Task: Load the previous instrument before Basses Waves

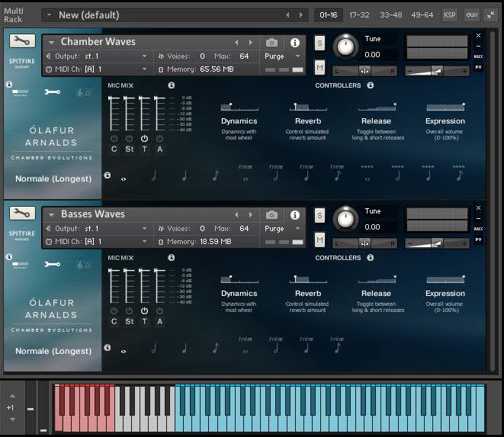Action: 236,214
